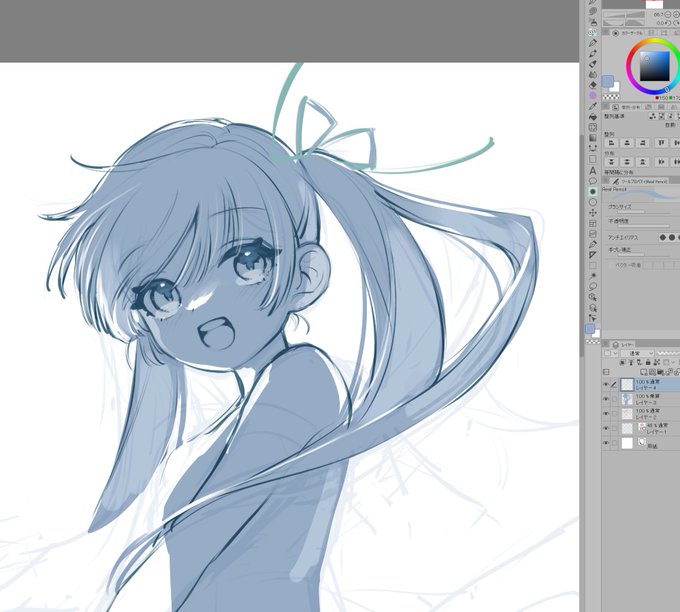Toggle the box beside レイヤー 1 eye

point(614,428)
